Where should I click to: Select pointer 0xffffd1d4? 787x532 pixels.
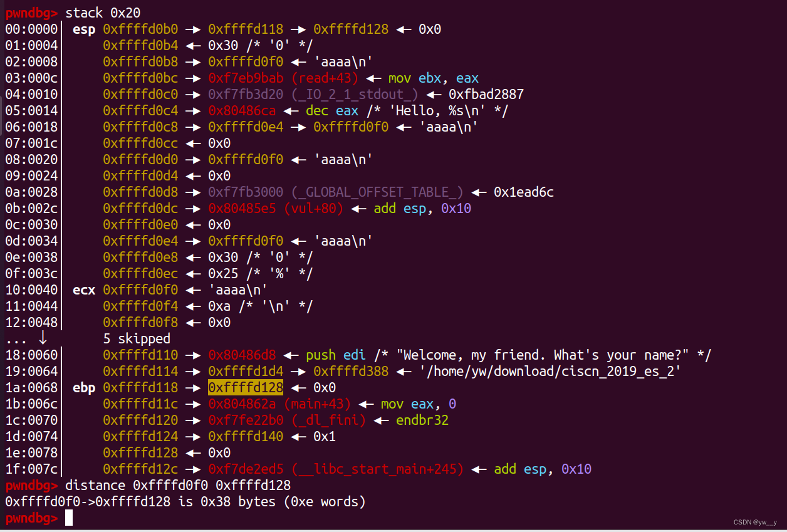pos(246,372)
